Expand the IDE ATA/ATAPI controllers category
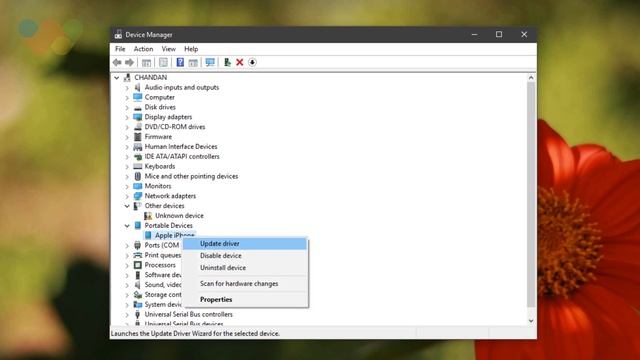640x360 pixels. pyautogui.click(x=127, y=157)
